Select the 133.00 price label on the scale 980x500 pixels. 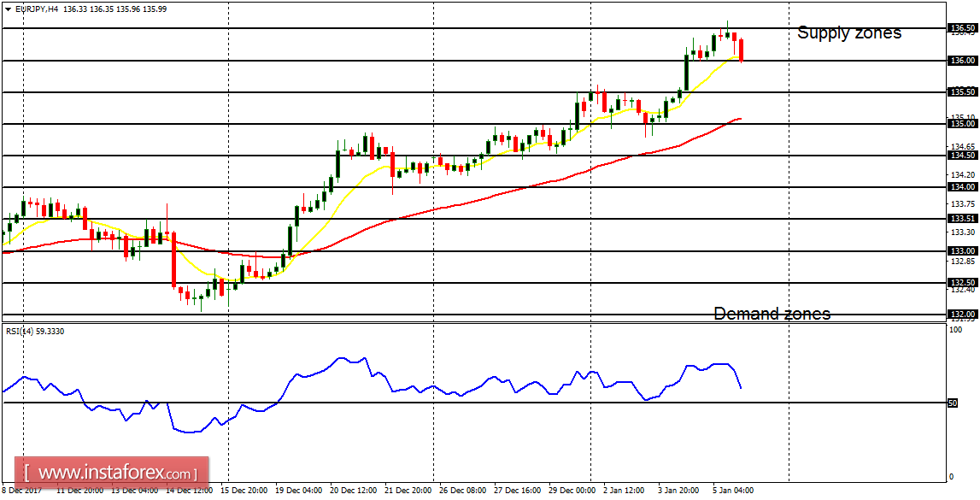(964, 250)
